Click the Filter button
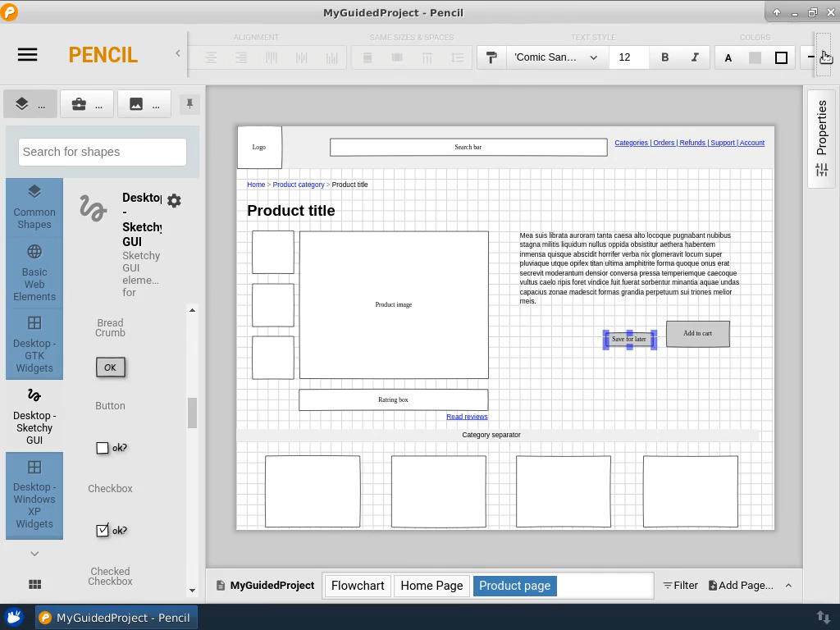 [x=680, y=586]
